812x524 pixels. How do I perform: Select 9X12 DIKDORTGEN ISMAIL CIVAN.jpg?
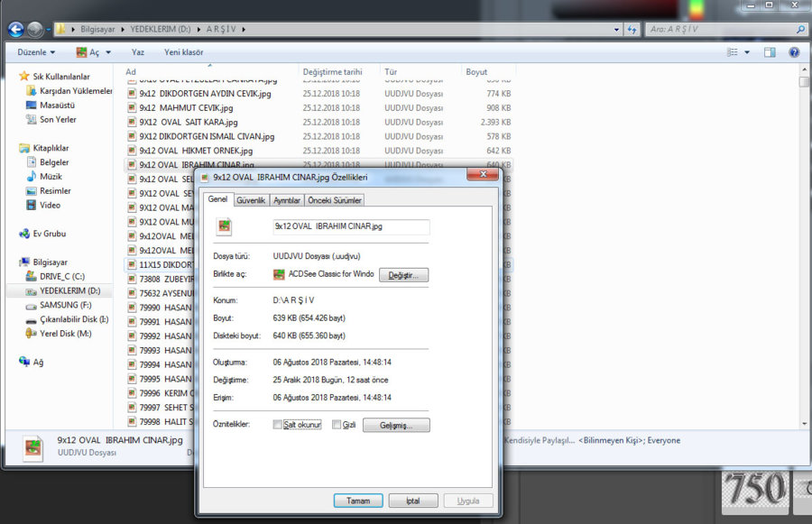[x=319, y=137]
